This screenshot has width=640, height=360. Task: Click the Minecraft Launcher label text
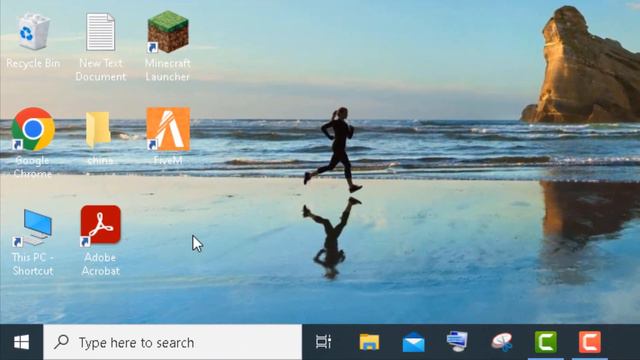[168, 70]
